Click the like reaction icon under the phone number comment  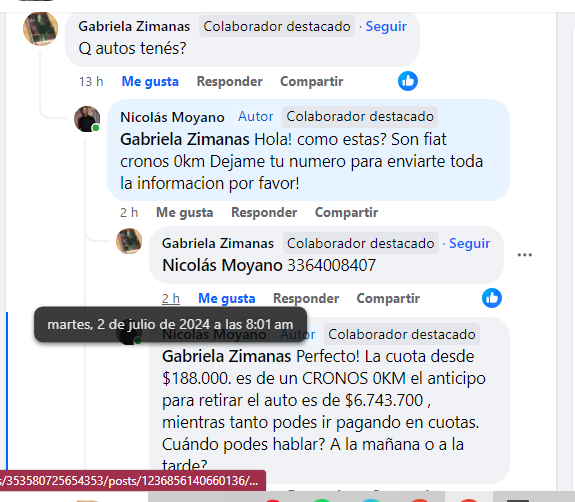point(492,298)
